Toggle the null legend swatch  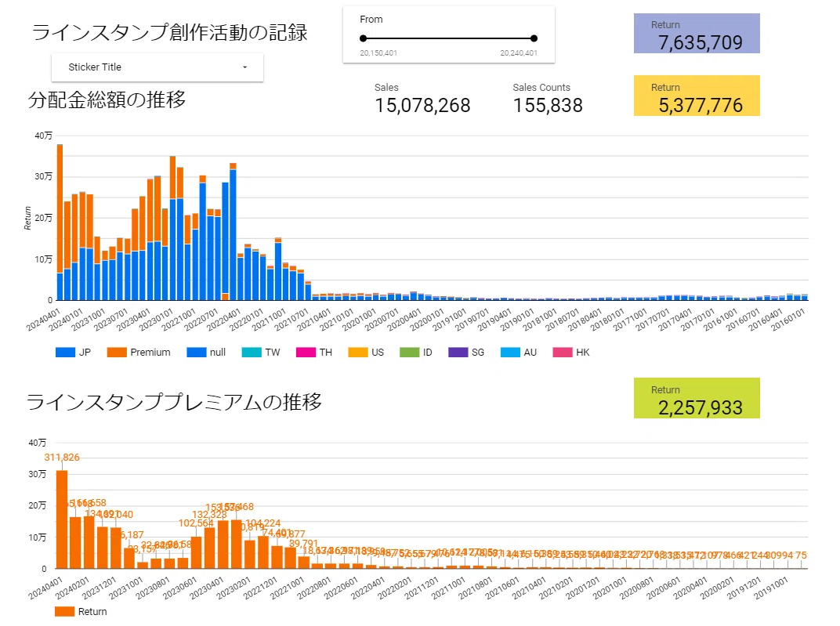[196, 352]
